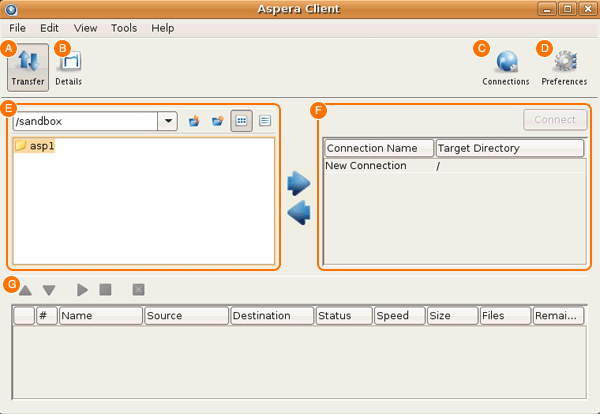The height and width of the screenshot is (414, 600).
Task: Open the File menu
Action: click(18, 28)
